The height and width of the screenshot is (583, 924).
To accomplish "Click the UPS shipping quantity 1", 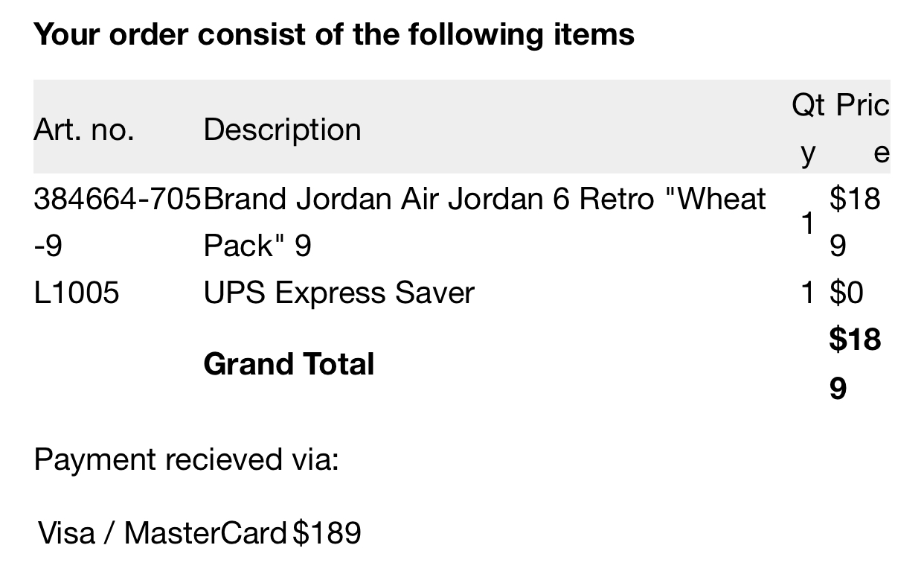I will click(808, 293).
